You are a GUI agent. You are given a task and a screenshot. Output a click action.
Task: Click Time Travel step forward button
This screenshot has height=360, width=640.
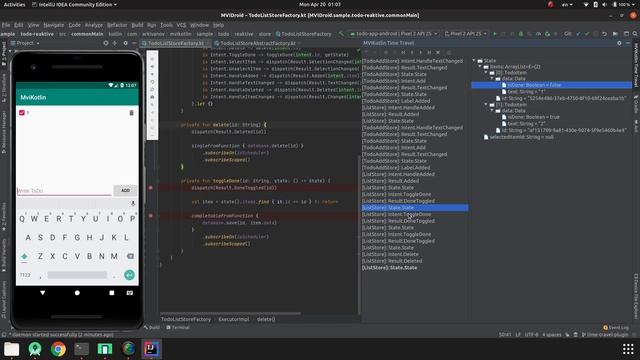coord(420,52)
